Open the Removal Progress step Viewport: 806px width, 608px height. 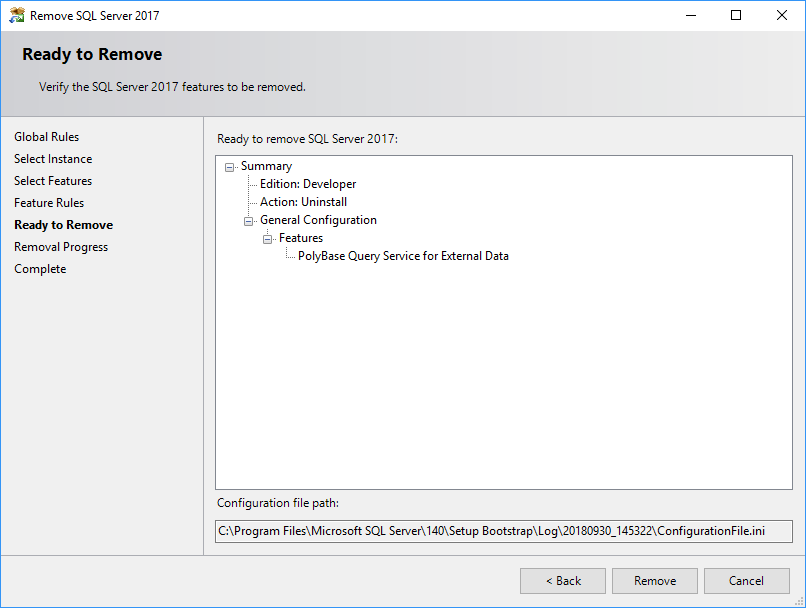pos(60,247)
